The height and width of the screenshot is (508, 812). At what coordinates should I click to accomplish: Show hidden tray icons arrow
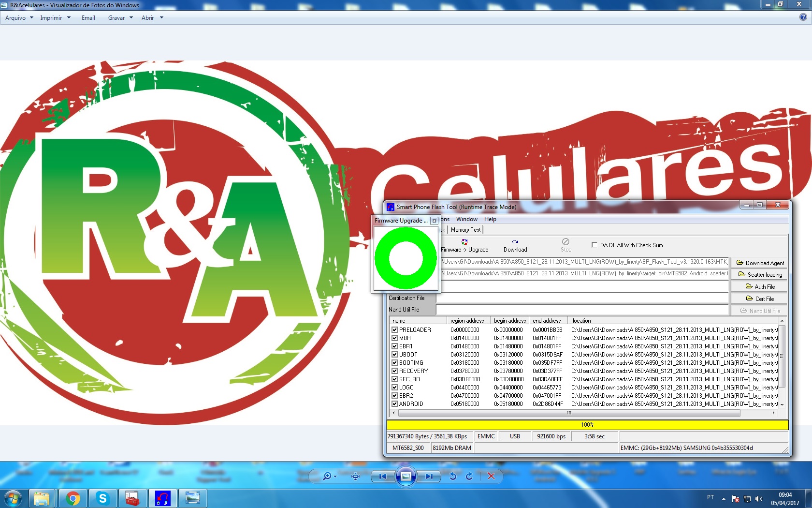click(x=724, y=499)
